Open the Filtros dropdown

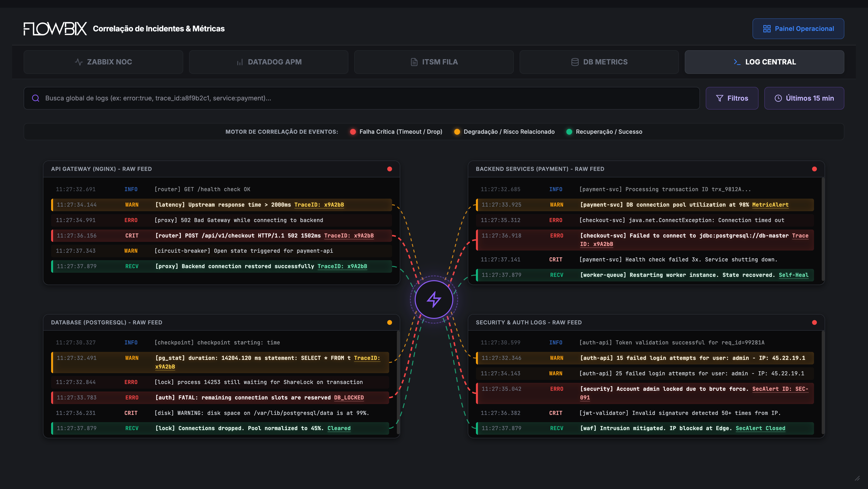point(732,98)
